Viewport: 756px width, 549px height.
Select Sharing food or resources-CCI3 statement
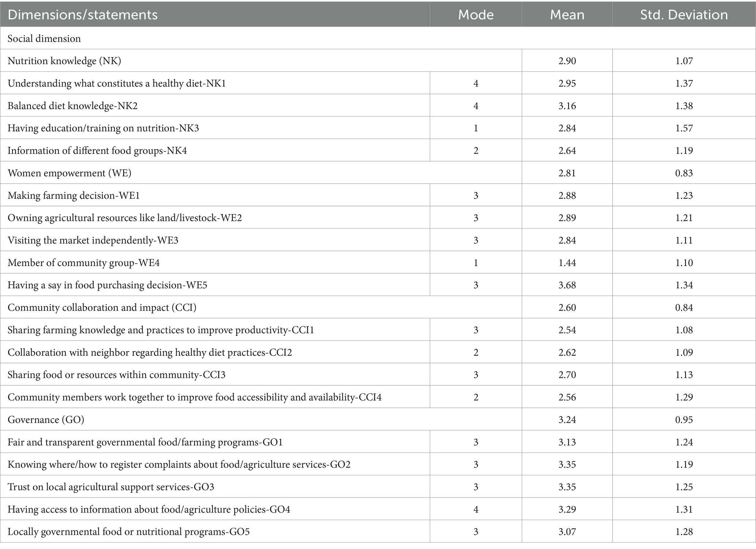click(x=117, y=375)
